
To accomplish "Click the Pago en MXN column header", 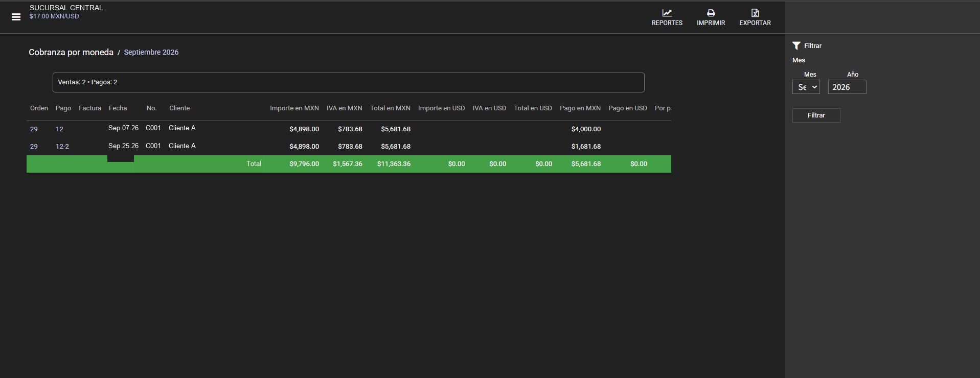I will tap(580, 108).
